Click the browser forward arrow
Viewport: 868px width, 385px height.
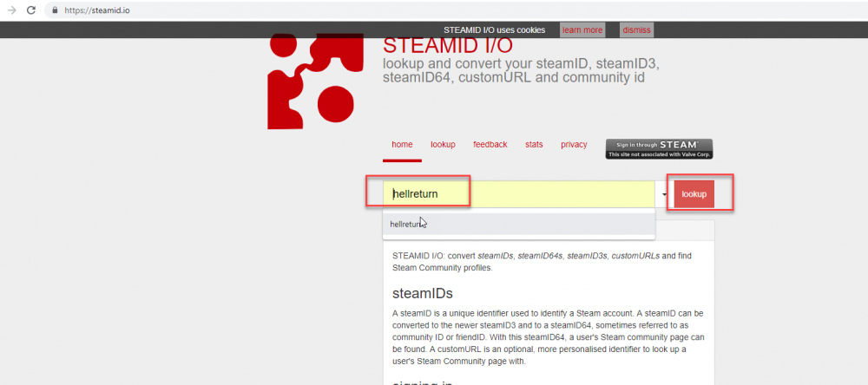tap(11, 10)
